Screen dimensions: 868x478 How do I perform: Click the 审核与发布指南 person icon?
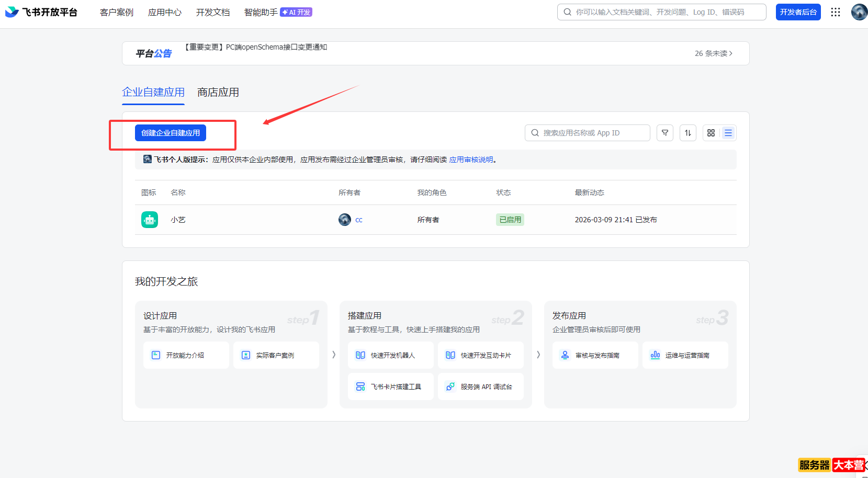[565, 355]
